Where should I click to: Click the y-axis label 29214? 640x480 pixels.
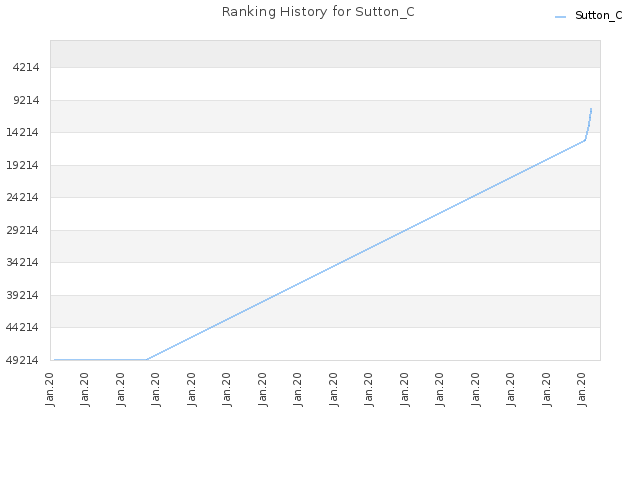pos(22,230)
